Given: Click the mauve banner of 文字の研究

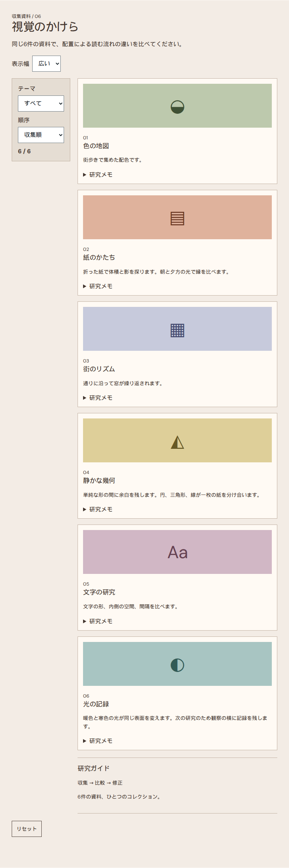Looking at the screenshot, I should (177, 552).
